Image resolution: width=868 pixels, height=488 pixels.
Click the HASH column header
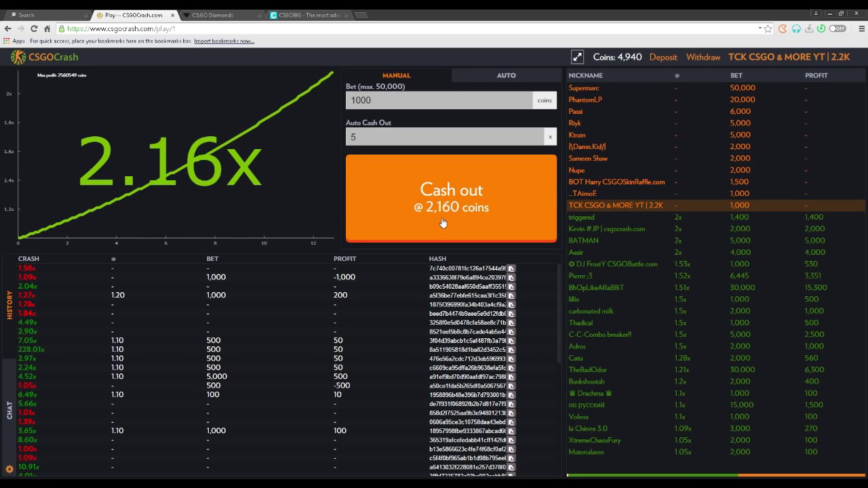point(437,259)
